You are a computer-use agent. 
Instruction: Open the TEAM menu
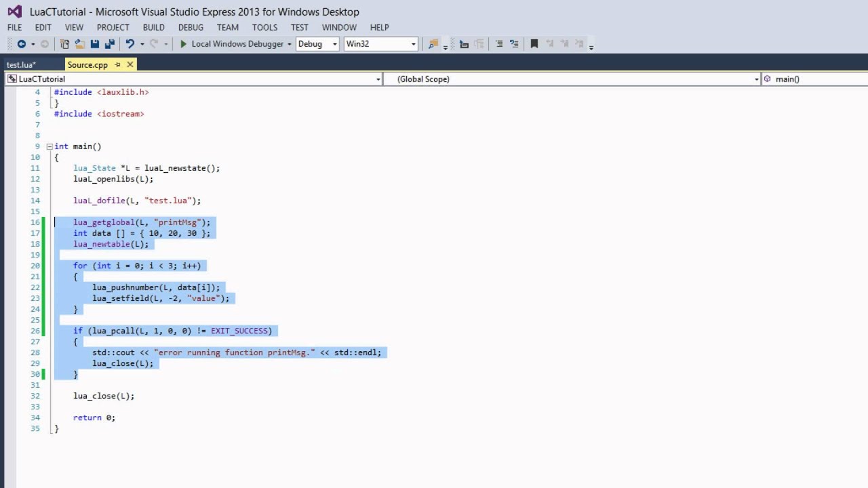tap(228, 27)
